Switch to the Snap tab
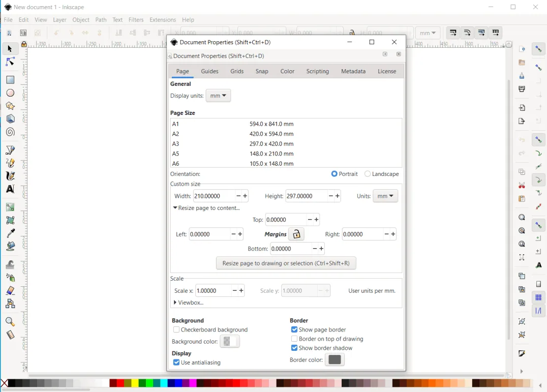547x392 pixels. 262,71
